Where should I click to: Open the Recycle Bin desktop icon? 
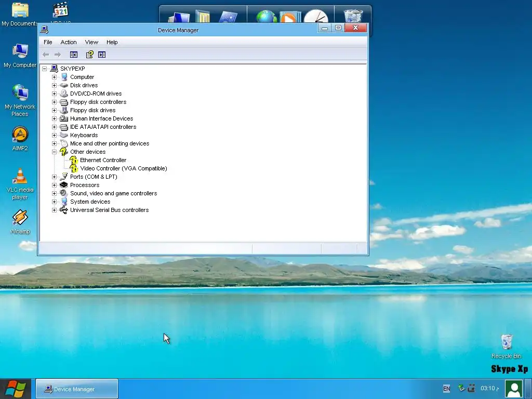coord(507,346)
